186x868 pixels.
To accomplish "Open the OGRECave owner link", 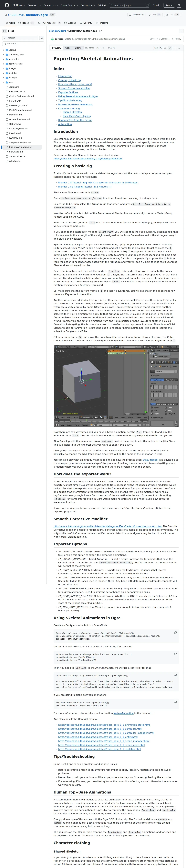I will tap(16, 15).
